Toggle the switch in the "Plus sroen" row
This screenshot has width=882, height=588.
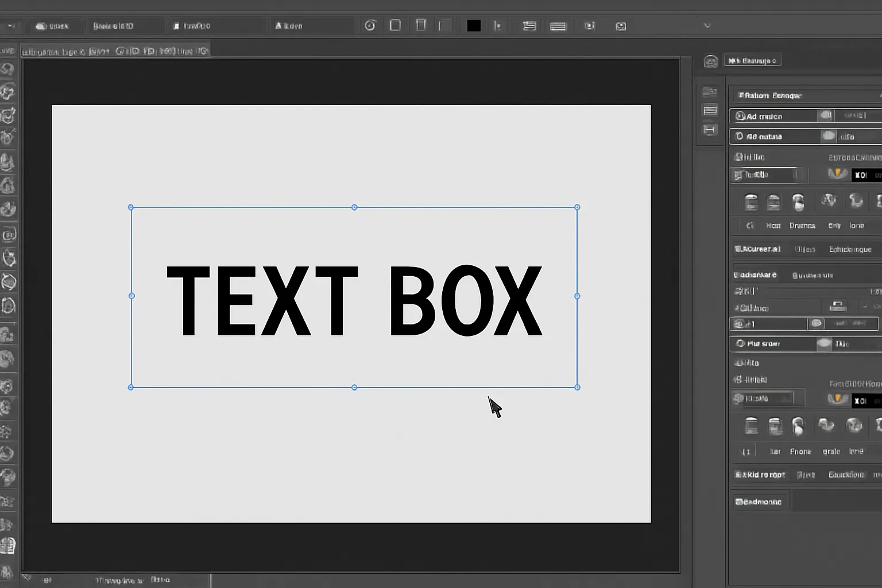coord(824,343)
